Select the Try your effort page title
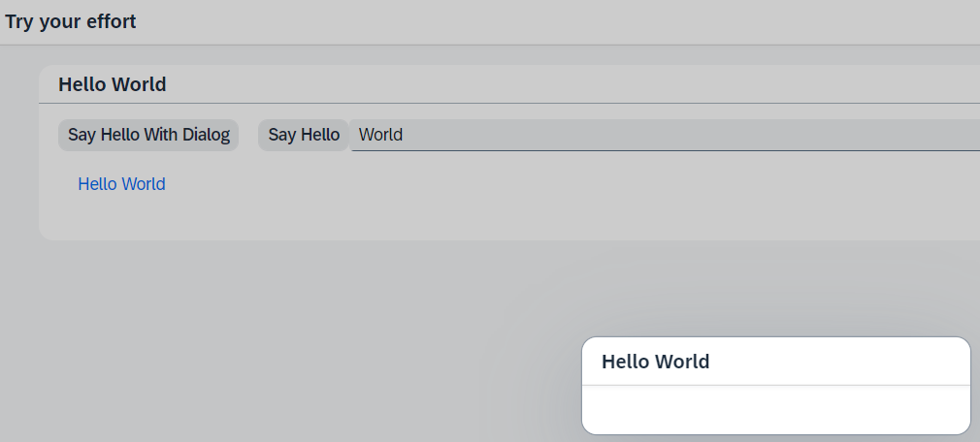This screenshot has width=980, height=442. [71, 22]
